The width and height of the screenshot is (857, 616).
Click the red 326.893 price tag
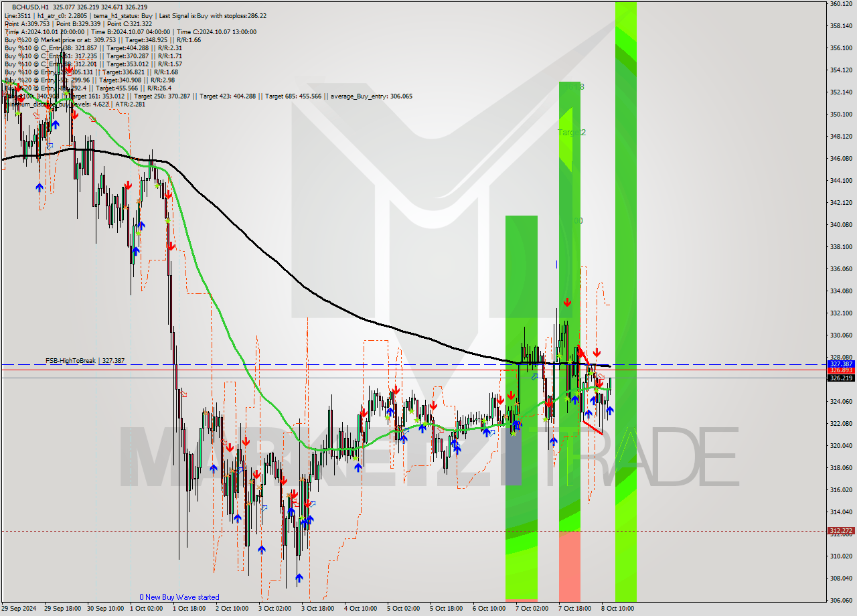point(841,370)
